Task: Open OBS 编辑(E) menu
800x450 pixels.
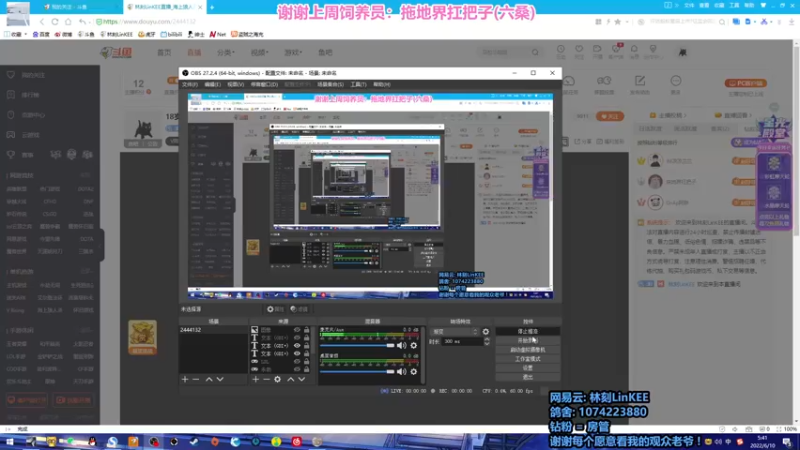Action: pos(212,84)
